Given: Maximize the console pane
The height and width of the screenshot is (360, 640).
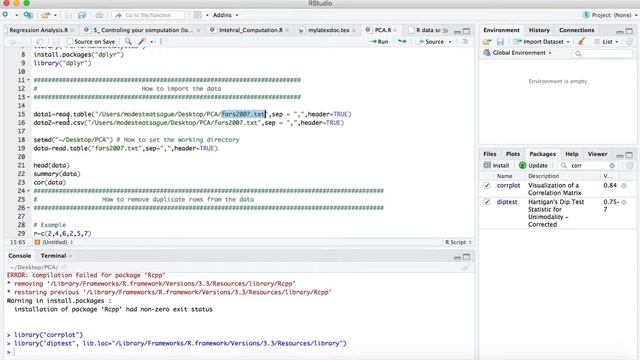Looking at the screenshot, I should click(467, 257).
